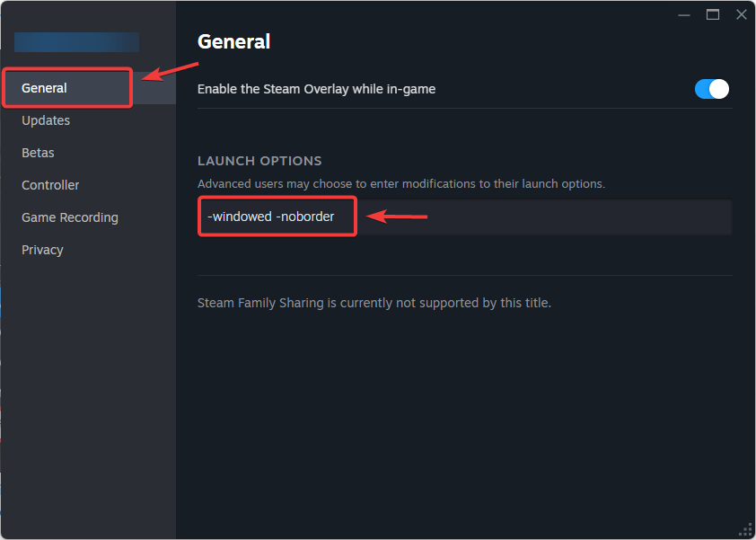This screenshot has width=756, height=540.
Task: Open the Privacy settings tab
Action: pos(42,250)
